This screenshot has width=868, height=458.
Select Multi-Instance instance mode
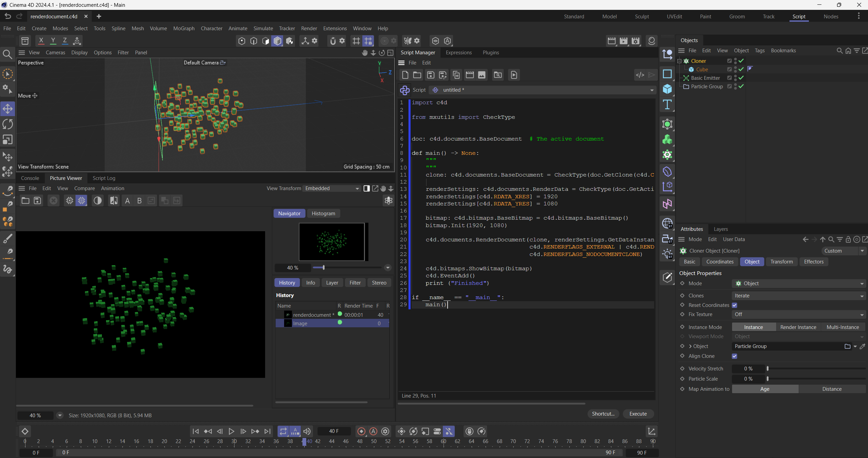point(843,327)
